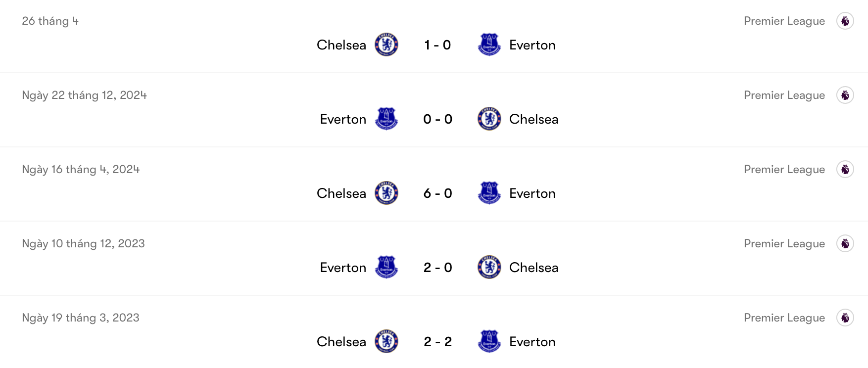Click the Chelsea crest in the 6-0 match
Image resolution: width=868 pixels, height=368 pixels.
[x=387, y=193]
